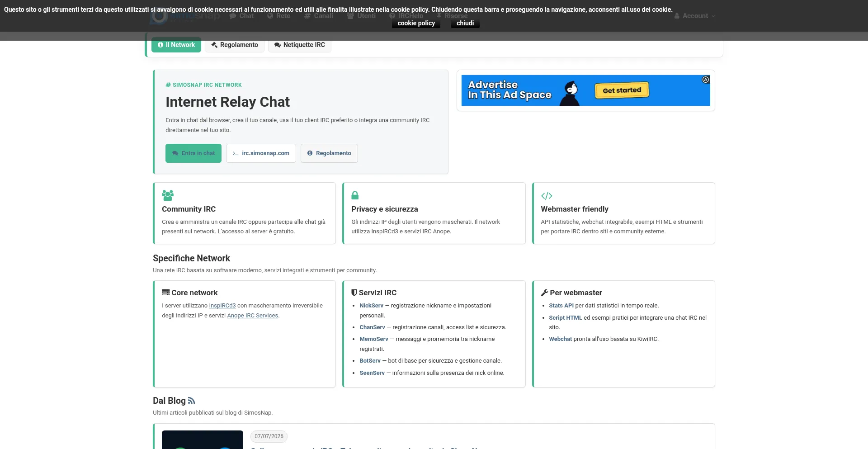Screen dimensions: 868x449
Task: Open the Regolamento tab
Action: (x=235, y=45)
